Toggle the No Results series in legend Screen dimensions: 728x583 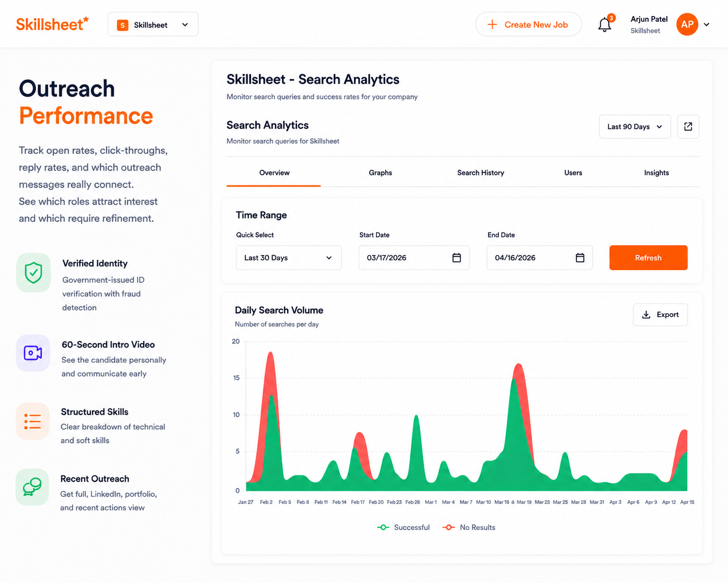(469, 527)
